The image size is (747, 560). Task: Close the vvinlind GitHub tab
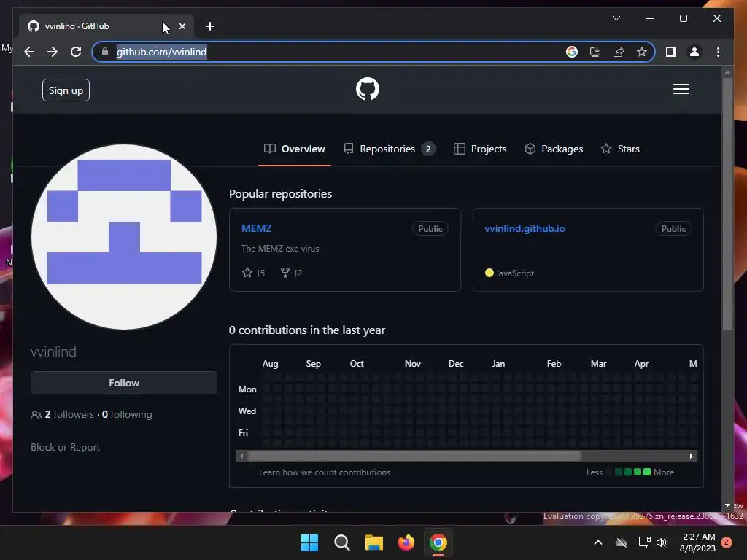(x=182, y=26)
